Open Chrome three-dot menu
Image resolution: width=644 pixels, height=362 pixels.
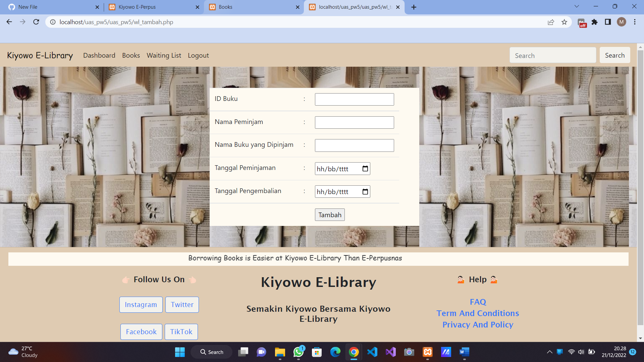tap(635, 22)
